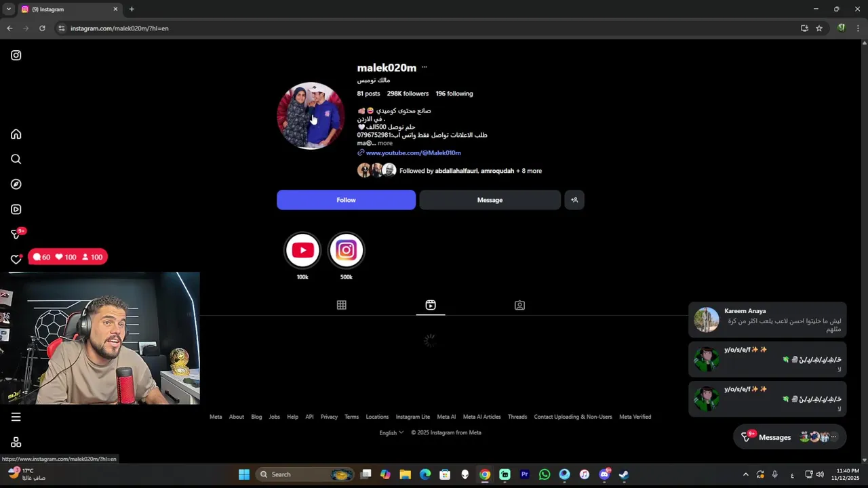Open the Instagram Lite footer link
This screenshot has width=868, height=488.
(413, 417)
